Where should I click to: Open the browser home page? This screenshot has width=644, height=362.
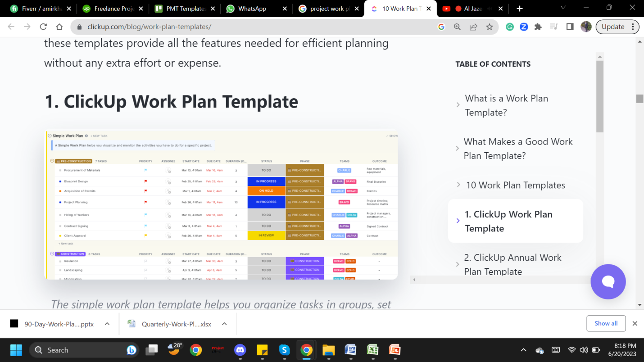tap(59, 27)
